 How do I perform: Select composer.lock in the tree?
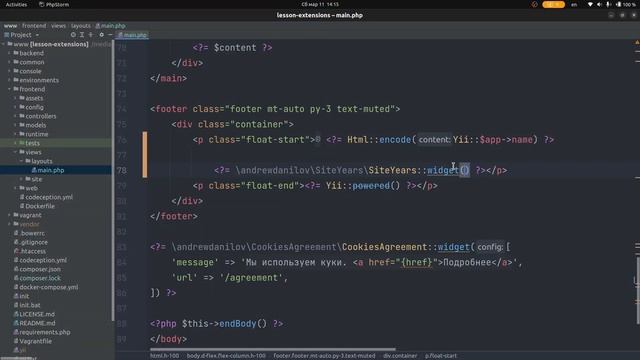[40, 278]
